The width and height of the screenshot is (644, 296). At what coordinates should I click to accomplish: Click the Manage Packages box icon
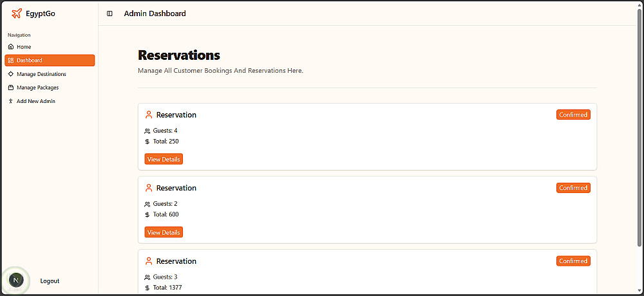tap(11, 88)
